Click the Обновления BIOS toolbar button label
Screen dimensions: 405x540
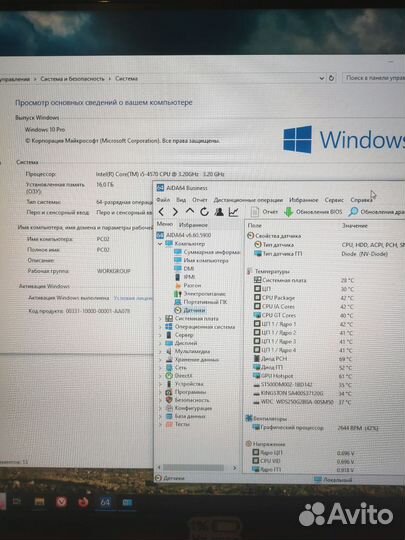click(x=319, y=211)
